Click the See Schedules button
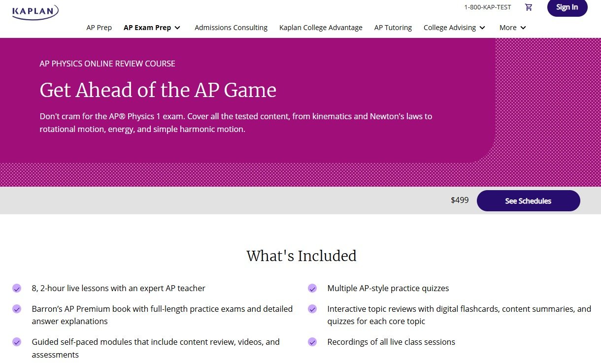The width and height of the screenshot is (601, 364). click(528, 201)
